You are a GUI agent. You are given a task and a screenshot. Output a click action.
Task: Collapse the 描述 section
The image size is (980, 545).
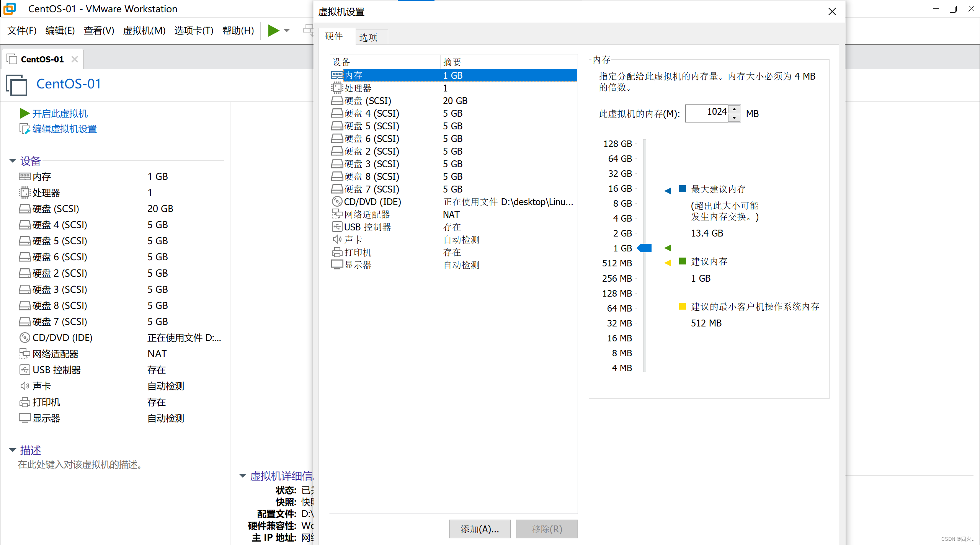13,450
